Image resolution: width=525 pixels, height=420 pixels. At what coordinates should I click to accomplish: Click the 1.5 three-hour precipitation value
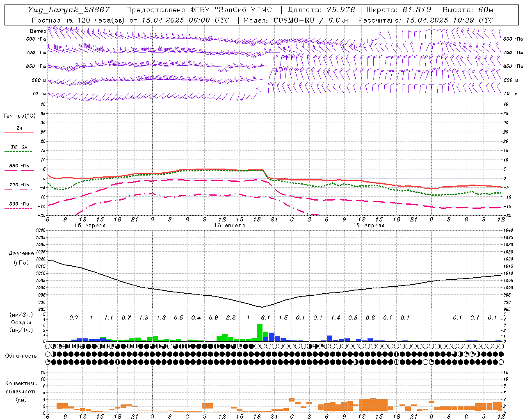point(283,317)
